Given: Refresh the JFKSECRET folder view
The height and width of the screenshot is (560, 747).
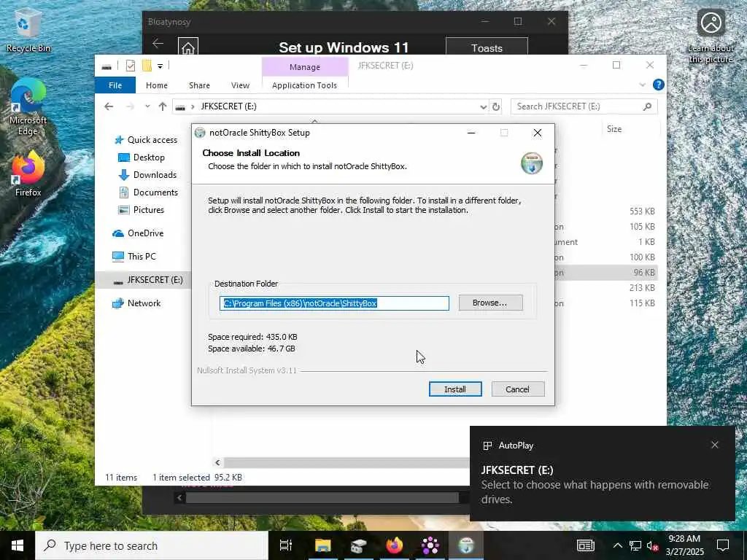Looking at the screenshot, I should pyautogui.click(x=496, y=107).
